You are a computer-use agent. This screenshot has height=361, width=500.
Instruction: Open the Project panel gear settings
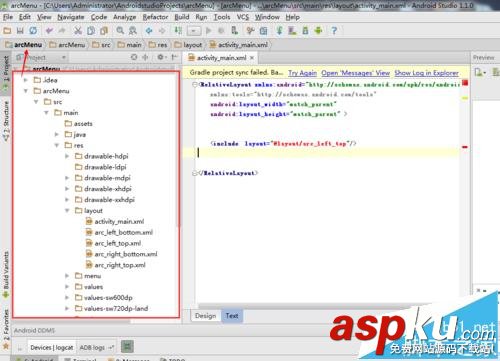click(161, 57)
